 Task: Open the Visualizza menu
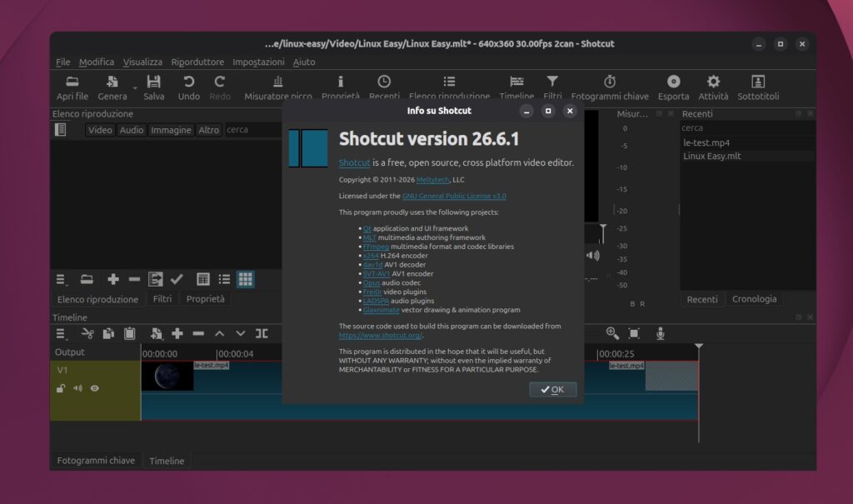[142, 62]
